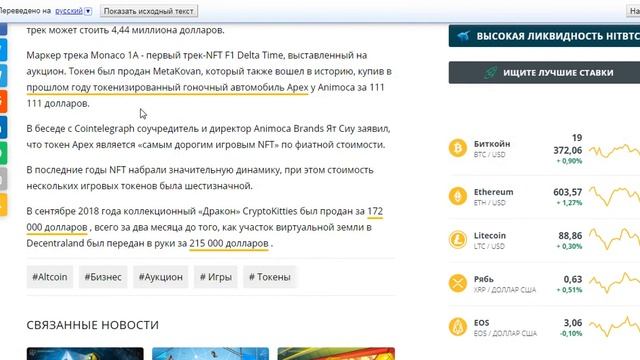Select the #Altcoin tag

(50, 277)
